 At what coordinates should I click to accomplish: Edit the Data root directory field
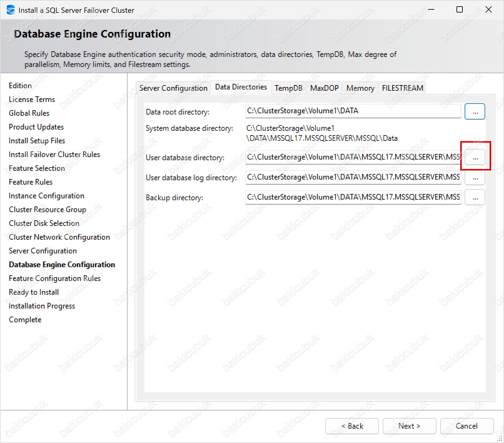coord(353,111)
